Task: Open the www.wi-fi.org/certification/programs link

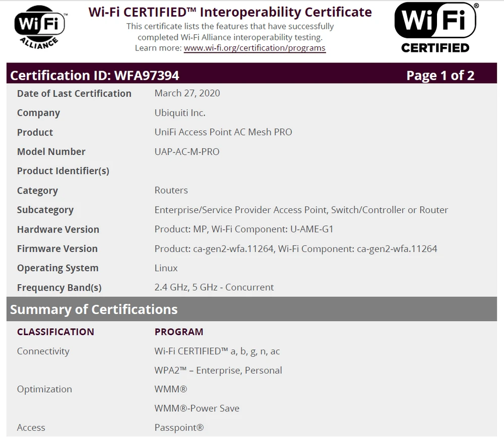Action: click(x=255, y=48)
